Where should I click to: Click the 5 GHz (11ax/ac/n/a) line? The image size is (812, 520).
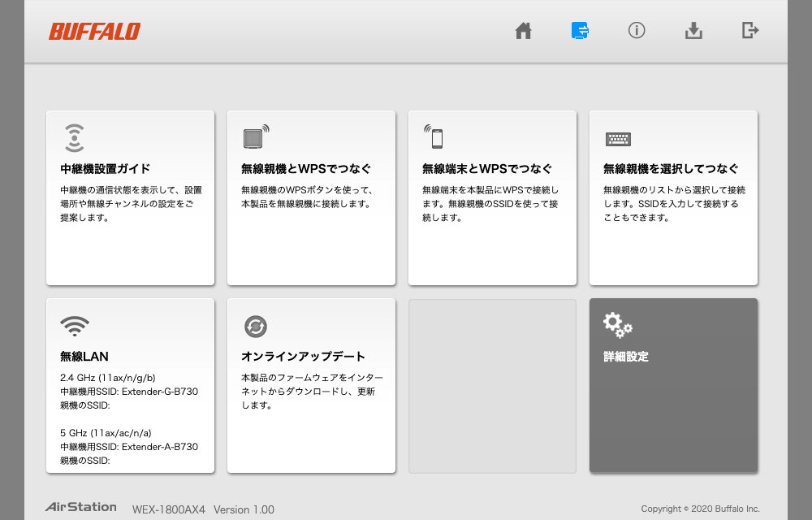(106, 433)
